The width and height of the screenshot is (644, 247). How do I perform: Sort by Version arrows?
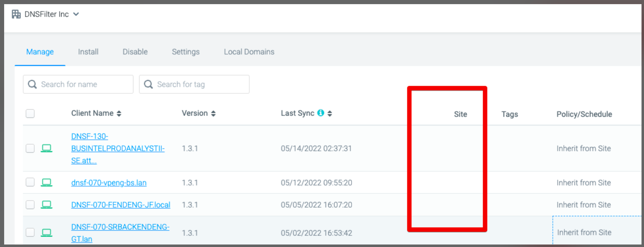[x=213, y=114]
